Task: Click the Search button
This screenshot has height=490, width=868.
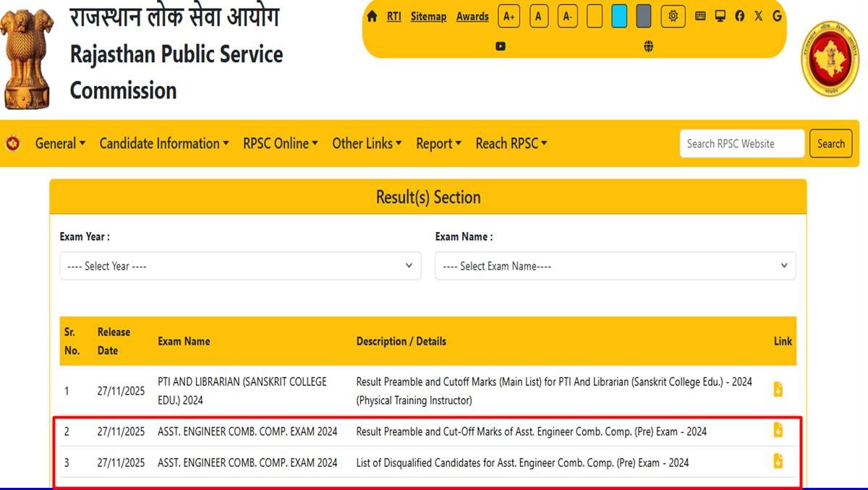Action: pyautogui.click(x=830, y=143)
